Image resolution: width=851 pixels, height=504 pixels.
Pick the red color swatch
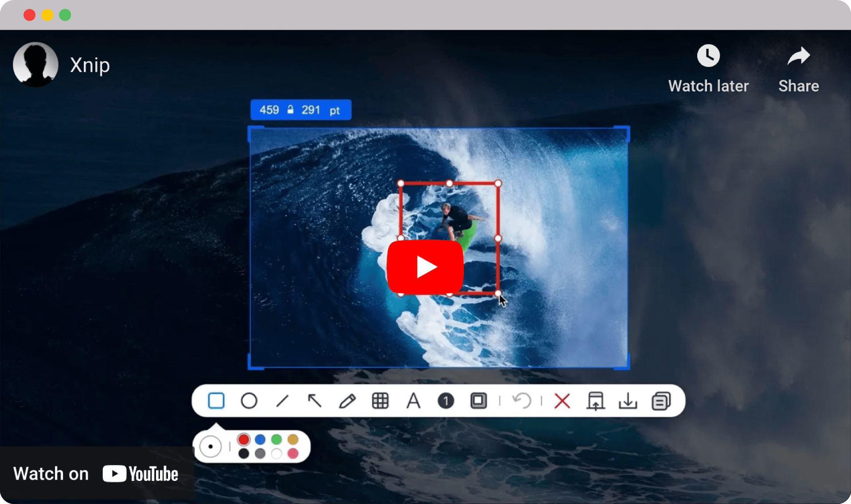pos(243,439)
